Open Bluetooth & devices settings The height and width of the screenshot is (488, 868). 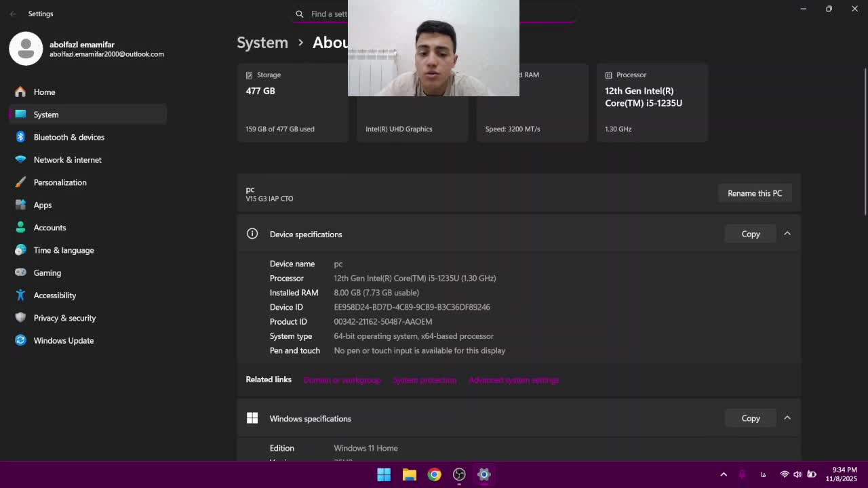pos(68,137)
